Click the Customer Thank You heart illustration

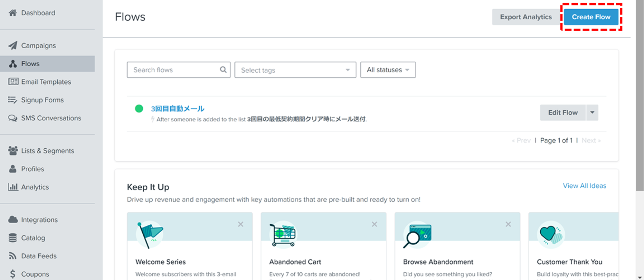(551, 235)
